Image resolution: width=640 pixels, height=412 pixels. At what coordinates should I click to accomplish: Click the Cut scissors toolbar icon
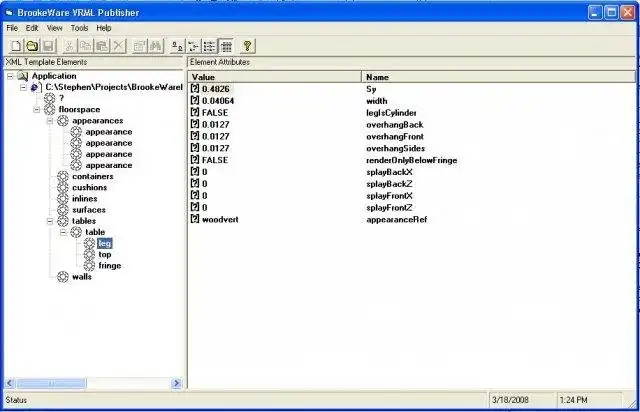[x=69, y=46]
